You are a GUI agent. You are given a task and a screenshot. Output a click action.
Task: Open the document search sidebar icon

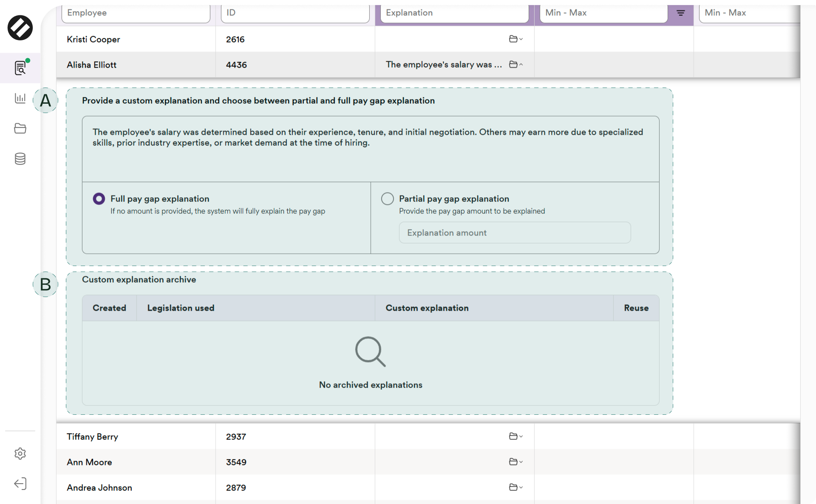click(20, 68)
